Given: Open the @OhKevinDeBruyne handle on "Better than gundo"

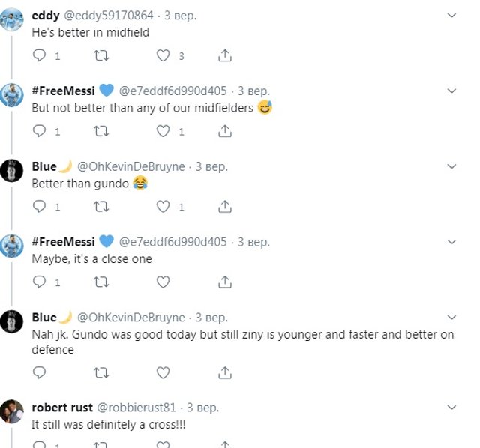Looking at the screenshot, I should click(131, 166).
